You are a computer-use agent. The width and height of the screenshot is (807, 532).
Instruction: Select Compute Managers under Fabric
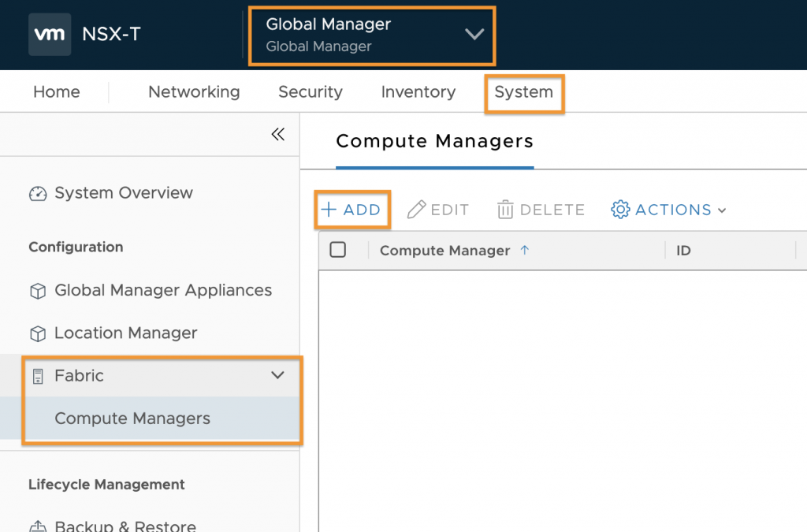pyautogui.click(x=132, y=419)
